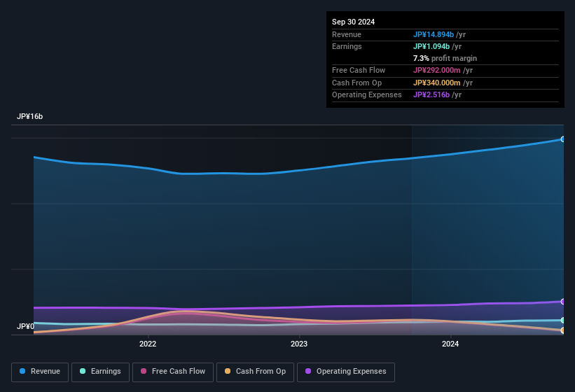Image resolution: width=575 pixels, height=392 pixels.
Task: Click the Cash From Op endpoint marker
Action: [562, 330]
